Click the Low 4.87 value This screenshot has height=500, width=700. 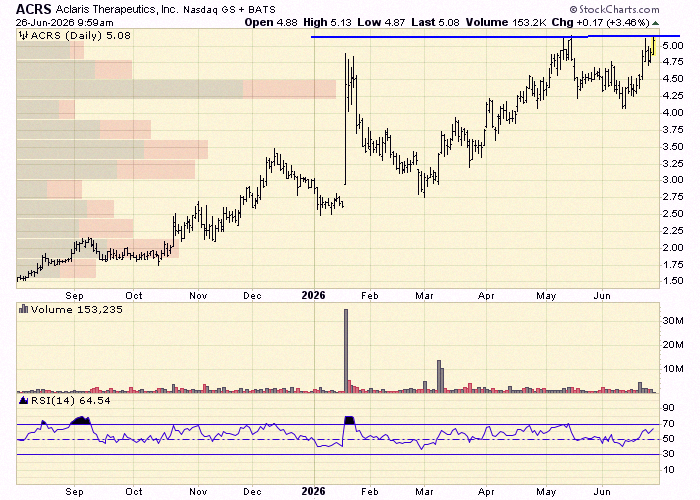coord(381,22)
